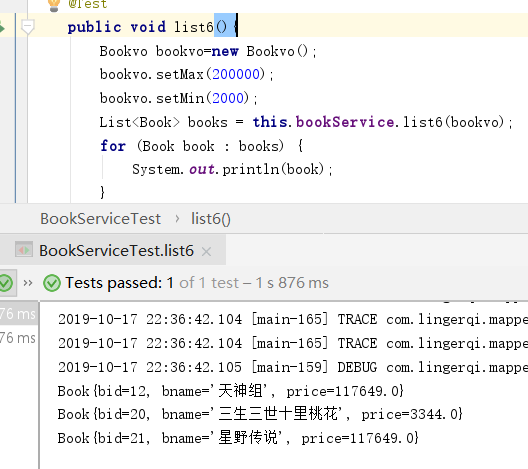Viewport: 528px width, 469px height.
Task: Click the green run gutter icon for list6
Action: pos(2,27)
